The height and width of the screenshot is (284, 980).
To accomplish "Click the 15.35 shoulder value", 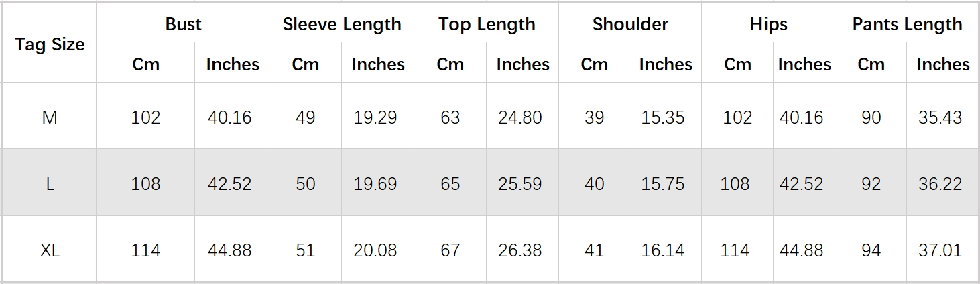I will click(663, 117).
